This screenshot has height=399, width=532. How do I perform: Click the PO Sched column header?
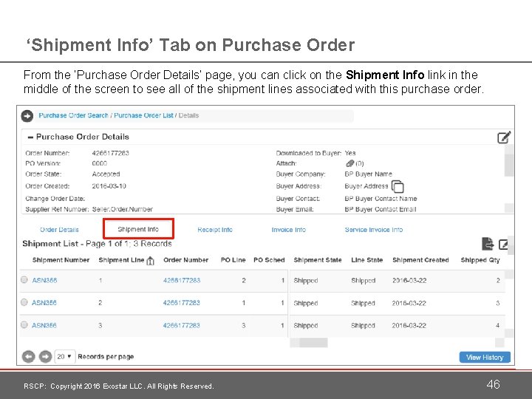pos(269,260)
